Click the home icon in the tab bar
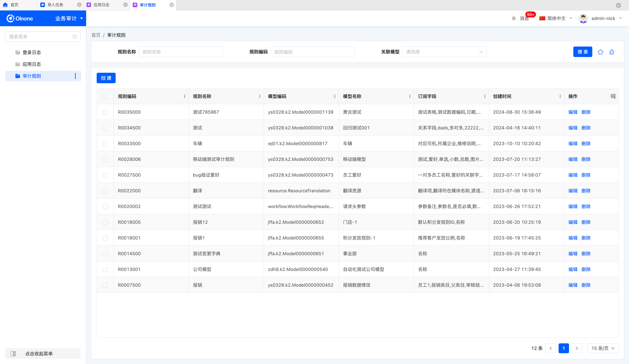 (5, 5)
